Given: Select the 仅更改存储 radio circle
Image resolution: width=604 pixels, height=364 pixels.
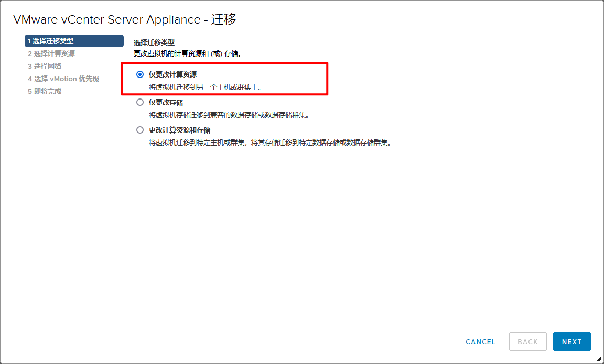Looking at the screenshot, I should tap(140, 102).
